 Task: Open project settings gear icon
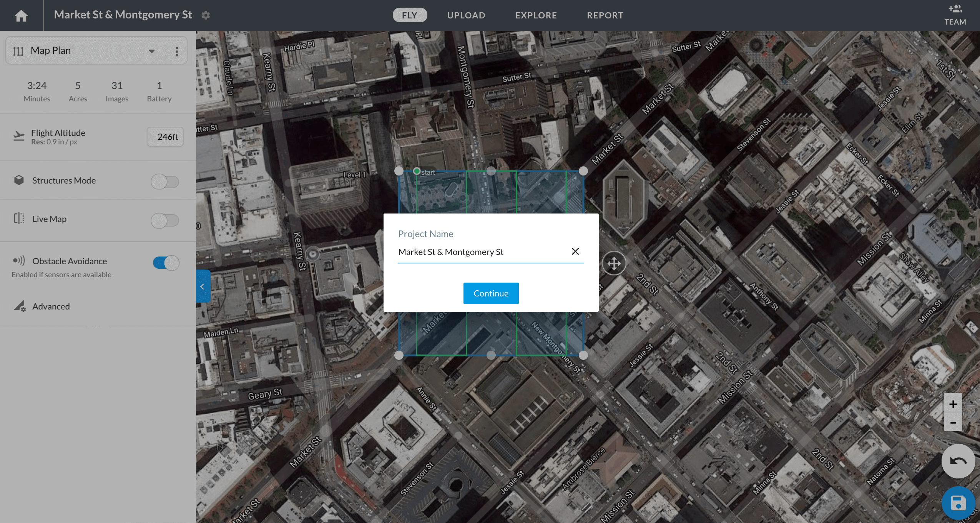pyautogui.click(x=206, y=15)
